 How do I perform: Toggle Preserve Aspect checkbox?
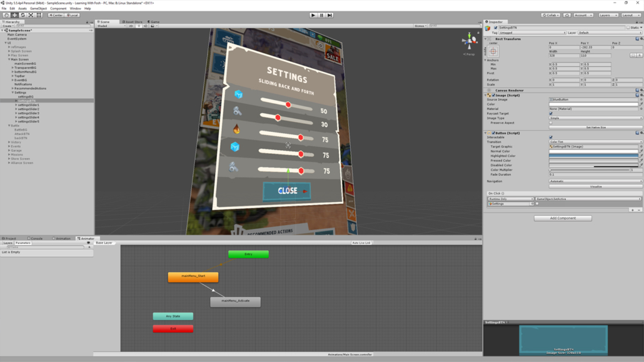(x=551, y=123)
